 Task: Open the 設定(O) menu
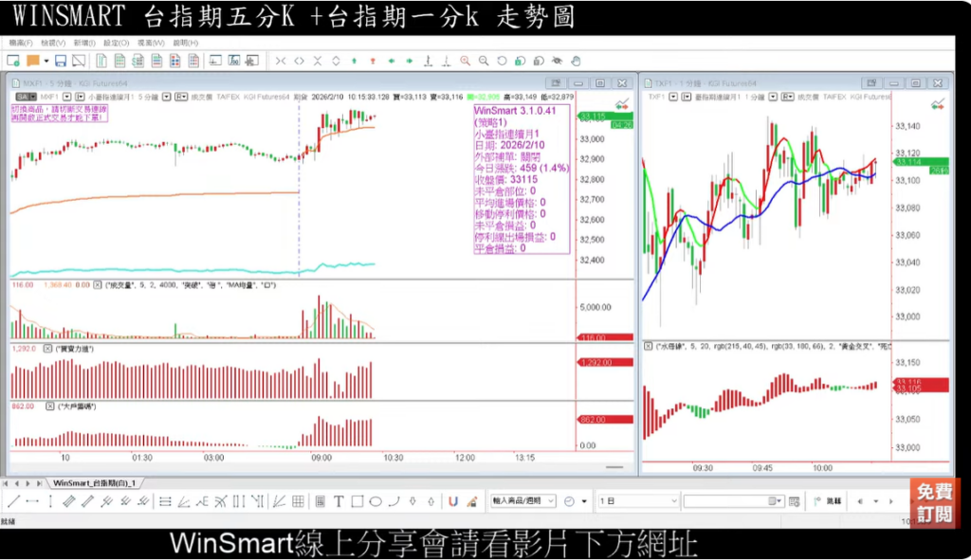pyautogui.click(x=116, y=43)
